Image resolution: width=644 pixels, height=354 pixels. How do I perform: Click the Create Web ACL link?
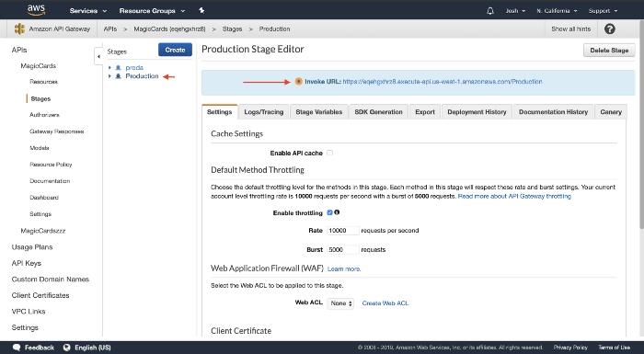coord(385,303)
